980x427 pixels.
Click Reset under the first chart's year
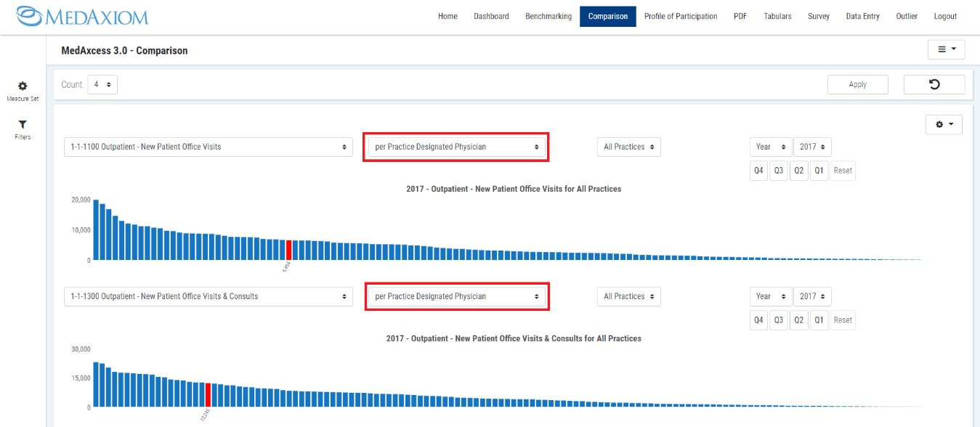coord(843,171)
